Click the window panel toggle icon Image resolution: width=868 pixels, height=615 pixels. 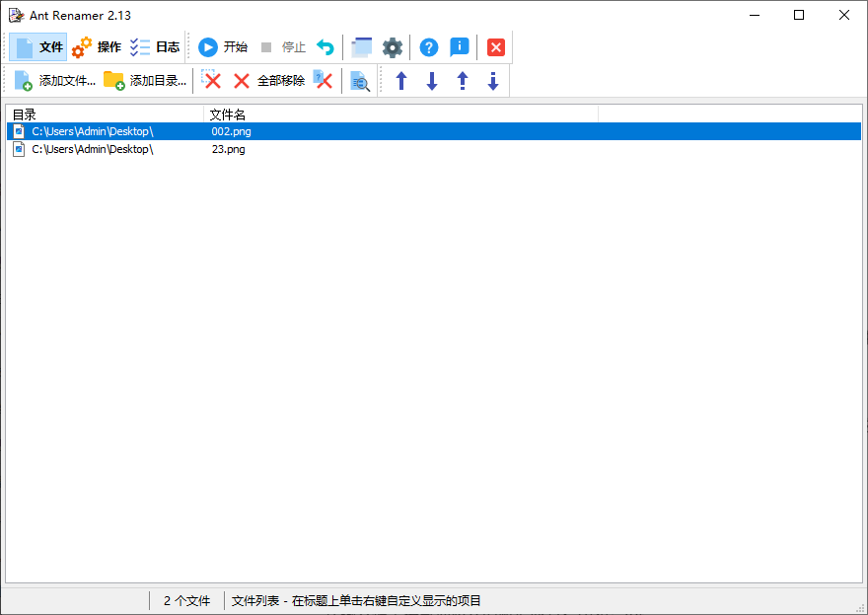click(x=361, y=46)
